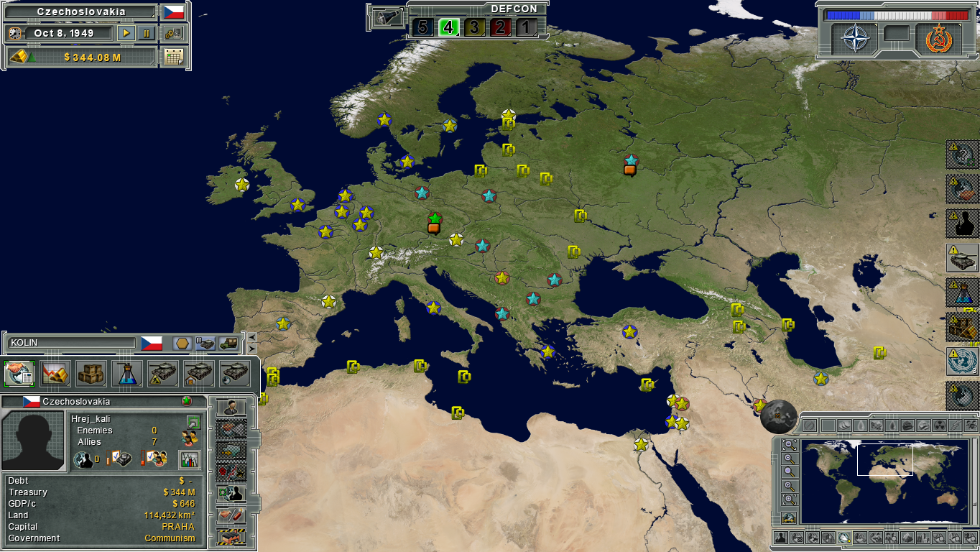This screenshot has height=552, width=980.
Task: Open the tank production tab with warning sign
Action: coord(163,373)
